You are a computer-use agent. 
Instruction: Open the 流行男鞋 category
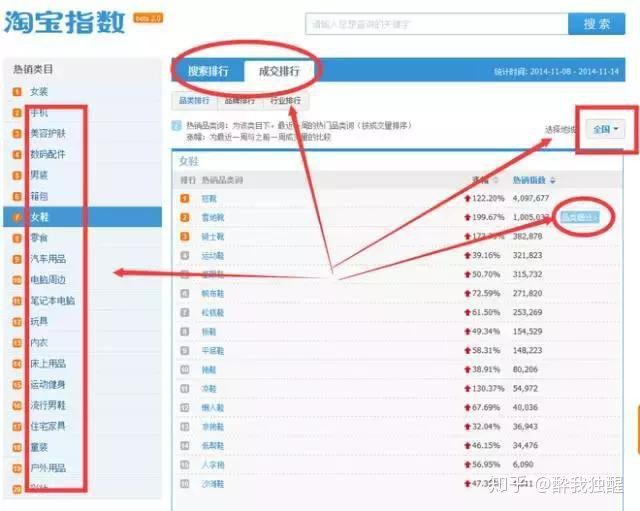tap(48, 405)
